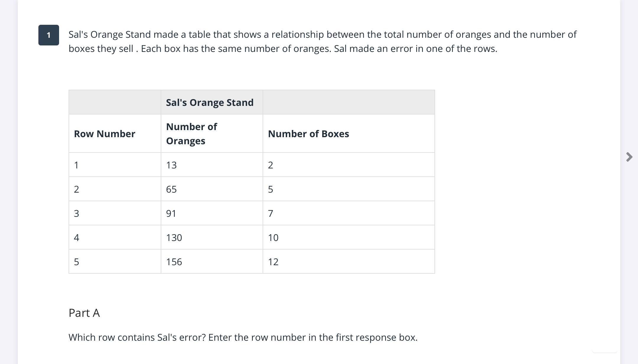
Task: Select the cell showing 13 oranges
Action: [171, 165]
